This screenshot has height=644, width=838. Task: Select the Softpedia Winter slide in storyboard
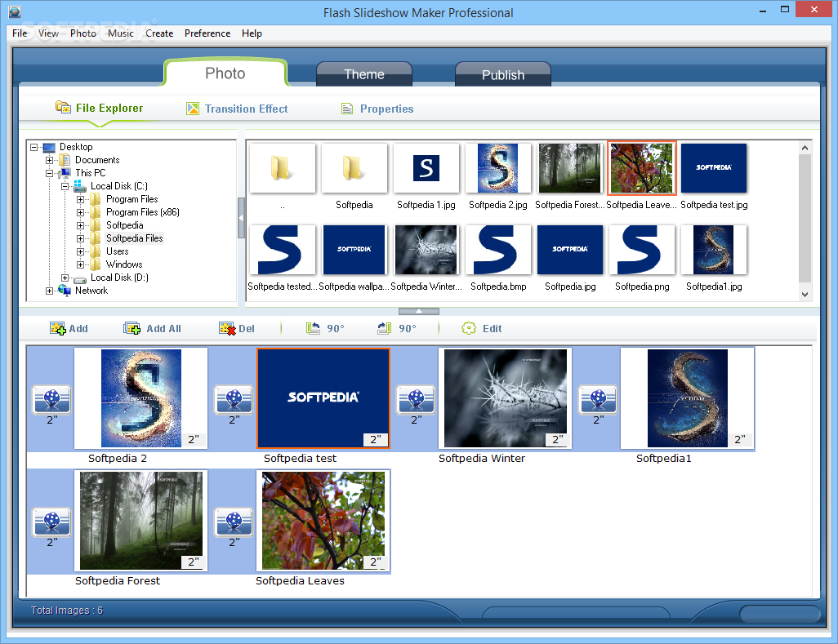[x=505, y=398]
